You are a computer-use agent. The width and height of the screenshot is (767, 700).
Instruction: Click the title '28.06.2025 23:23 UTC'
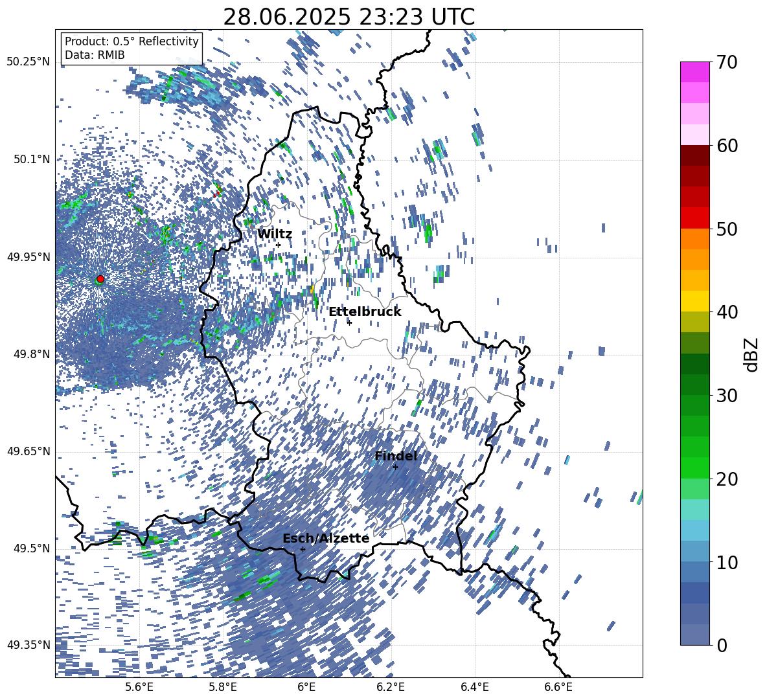[349, 17]
